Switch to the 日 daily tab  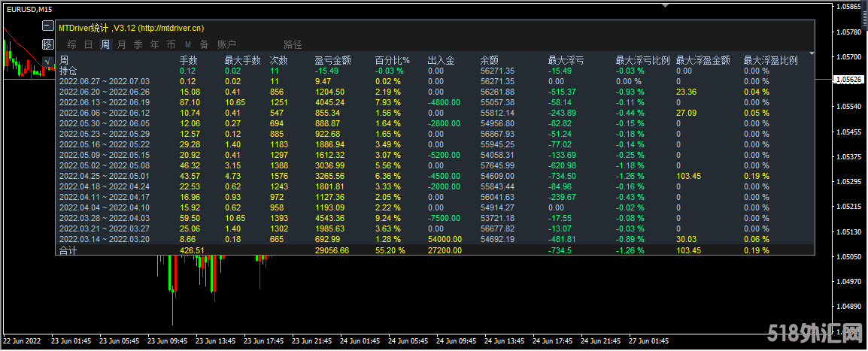(x=89, y=45)
